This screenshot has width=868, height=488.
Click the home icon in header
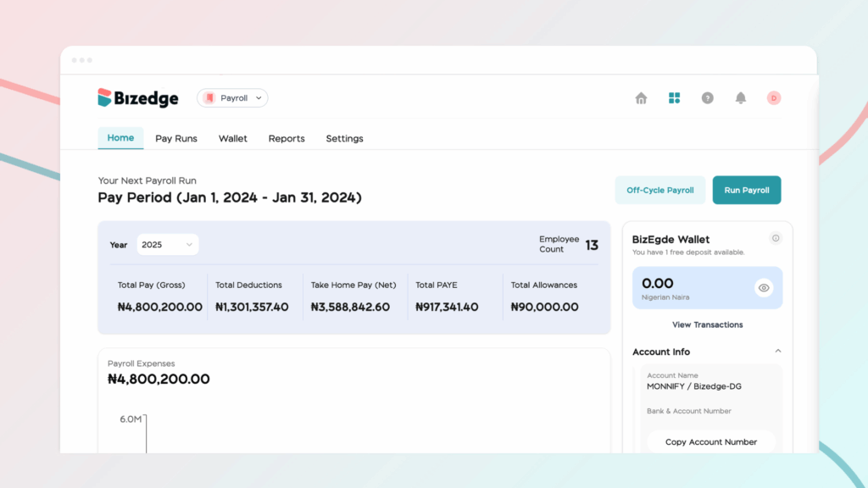pos(641,98)
